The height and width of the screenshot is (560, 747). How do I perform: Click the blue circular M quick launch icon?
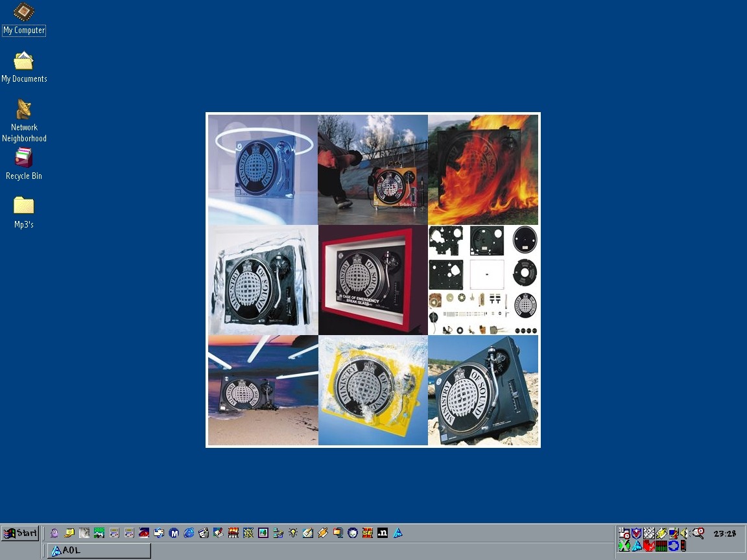click(x=174, y=533)
